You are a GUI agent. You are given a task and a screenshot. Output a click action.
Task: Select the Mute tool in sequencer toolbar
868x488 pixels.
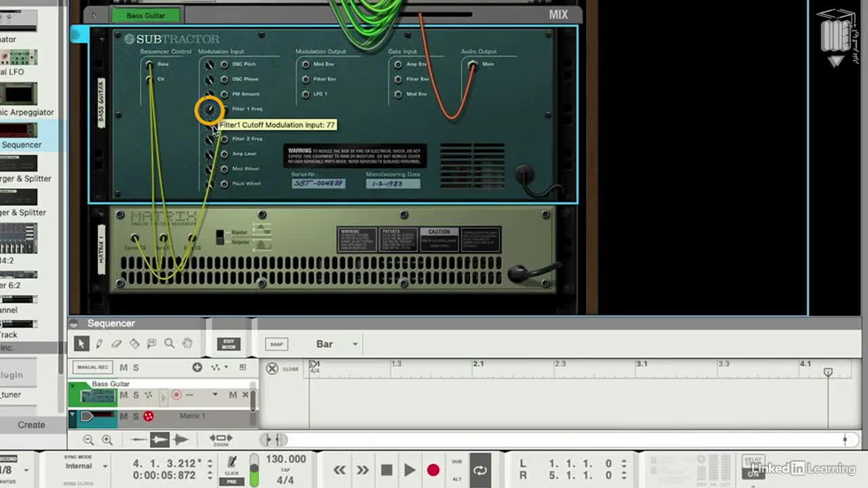pyautogui.click(x=152, y=344)
